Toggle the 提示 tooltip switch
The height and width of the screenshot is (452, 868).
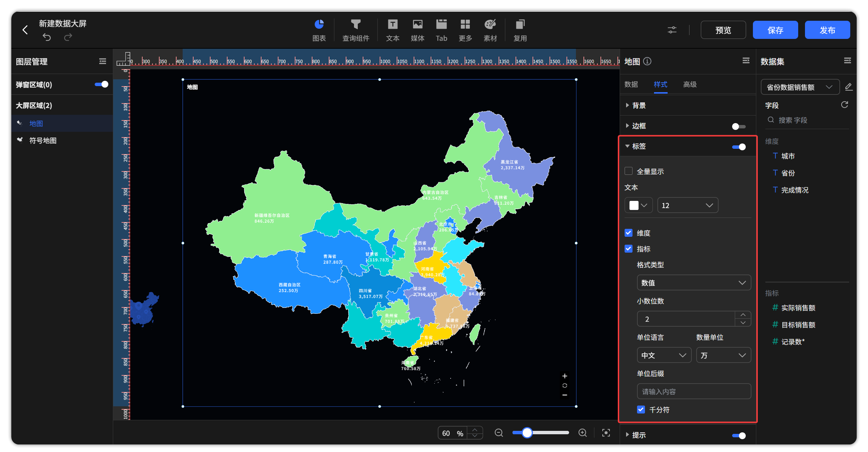coord(739,435)
